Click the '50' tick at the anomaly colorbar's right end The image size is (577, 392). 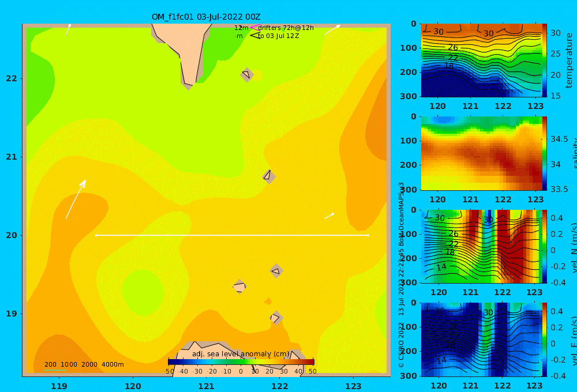pyautogui.click(x=312, y=371)
